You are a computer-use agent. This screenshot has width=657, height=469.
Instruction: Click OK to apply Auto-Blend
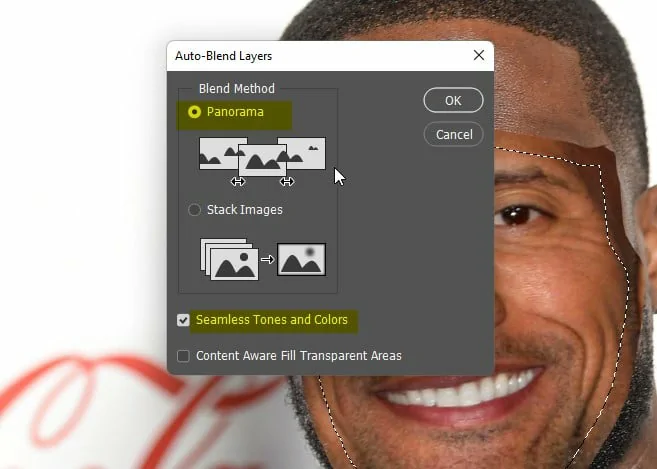click(453, 100)
